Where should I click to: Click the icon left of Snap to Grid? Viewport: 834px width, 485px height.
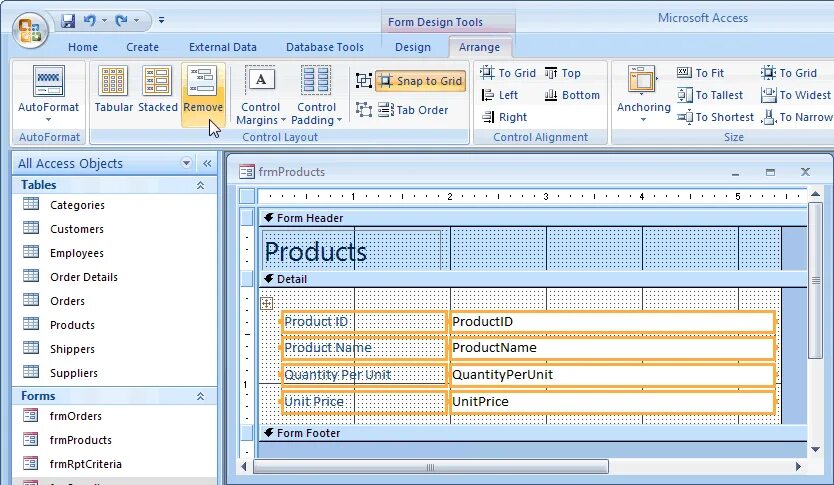pos(364,81)
